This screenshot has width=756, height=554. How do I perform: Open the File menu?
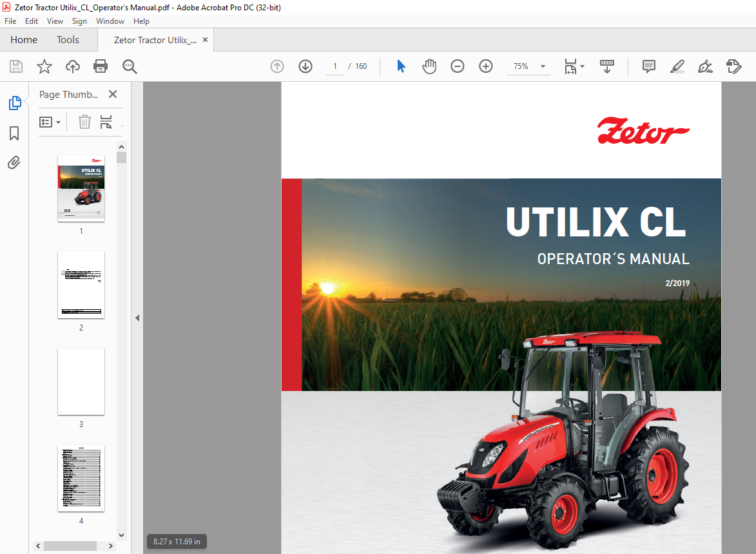tap(10, 21)
